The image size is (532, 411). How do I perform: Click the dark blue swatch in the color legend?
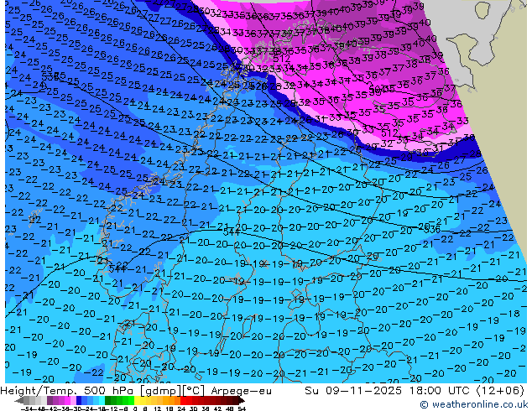[79, 400]
